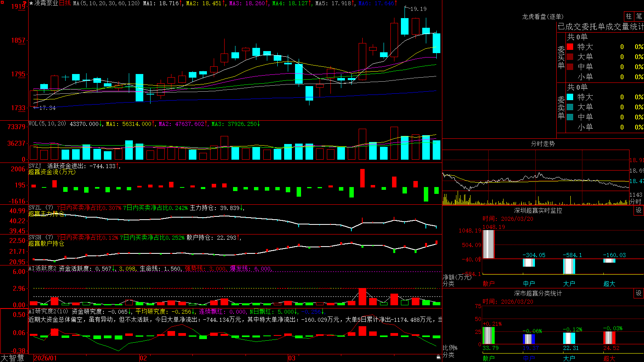
Task: Open 设 settings for 深市超赢分类统计
Action: (x=639, y=293)
